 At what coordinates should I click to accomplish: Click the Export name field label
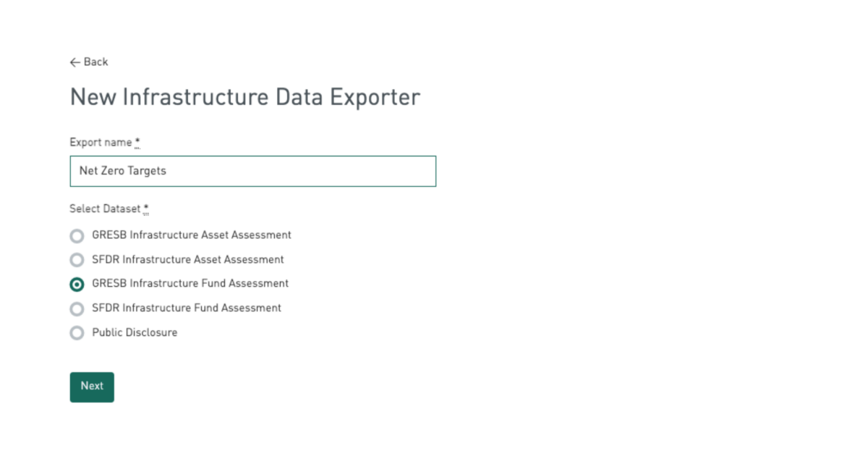[x=101, y=143]
